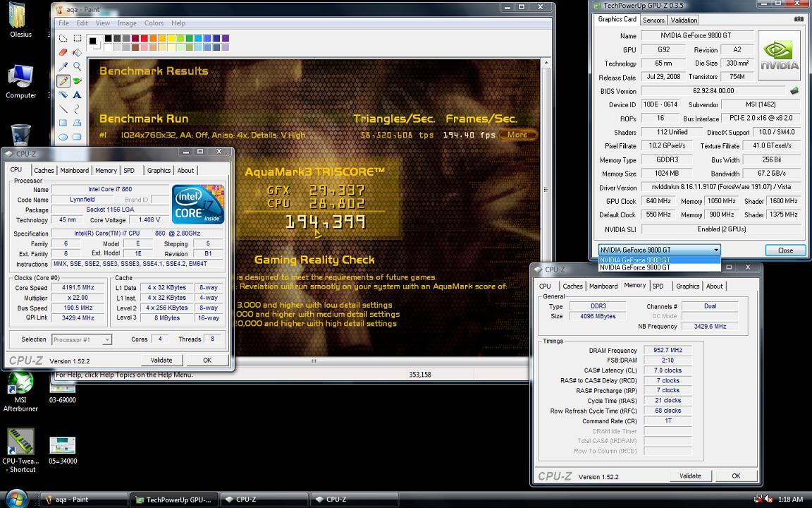Image resolution: width=812 pixels, height=508 pixels.
Task: Pick the white color swatch in Paint
Action: tap(109, 47)
